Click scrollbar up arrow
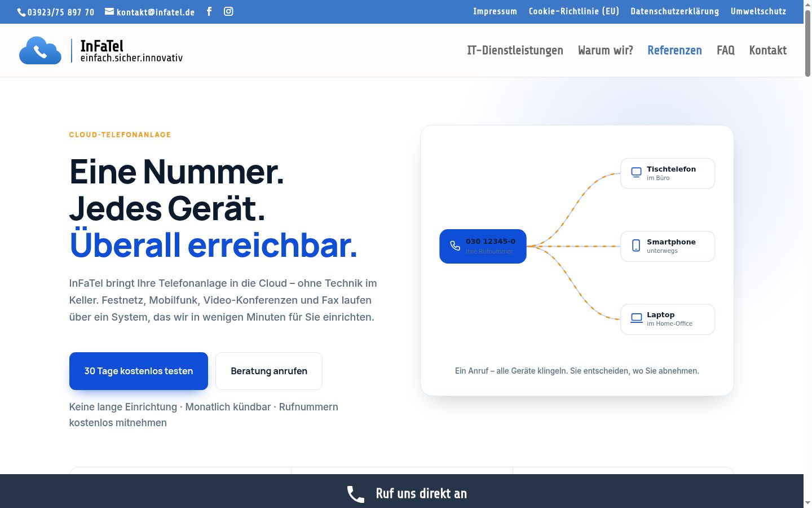This screenshot has width=812, height=508. (807, 4)
